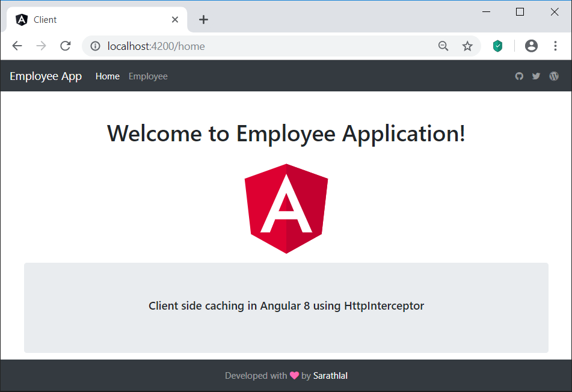
Task: Select the Home nav link
Action: pyautogui.click(x=108, y=76)
